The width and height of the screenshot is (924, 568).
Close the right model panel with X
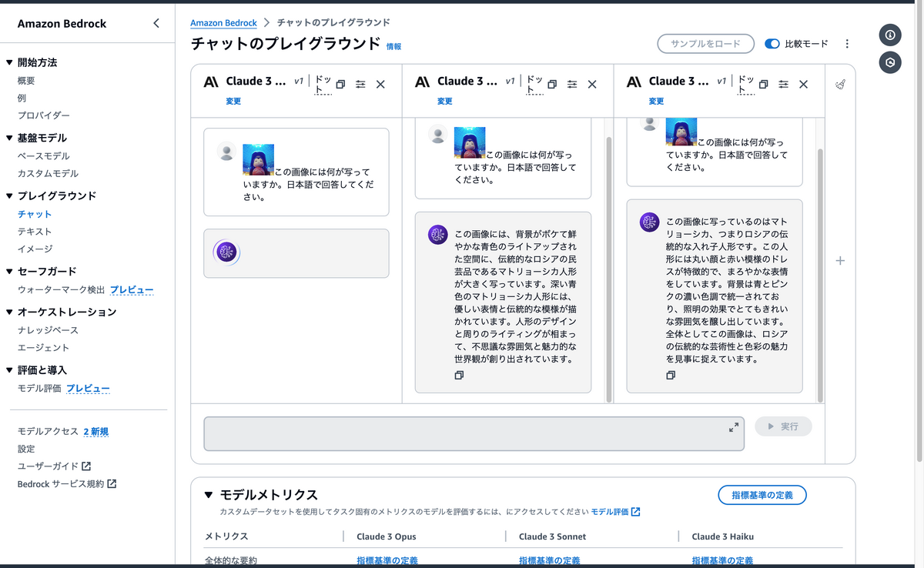point(803,85)
